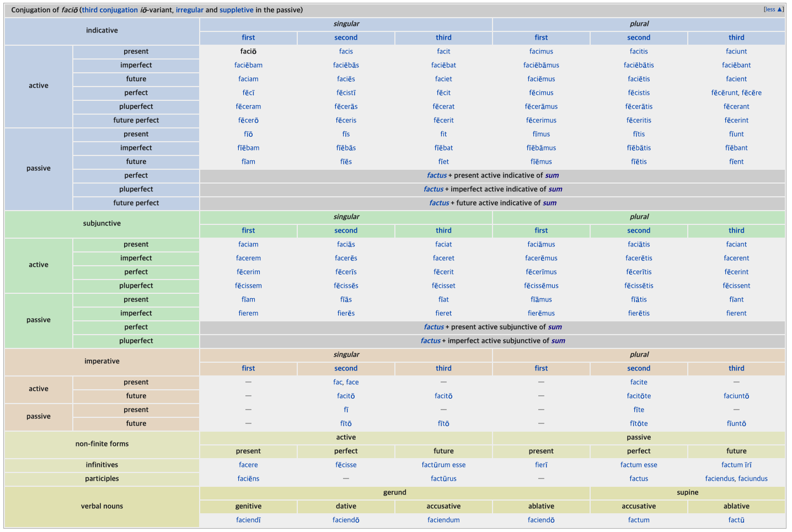Open the gerund form 'faciendum'
This screenshot has width=792, height=532.
[443, 520]
